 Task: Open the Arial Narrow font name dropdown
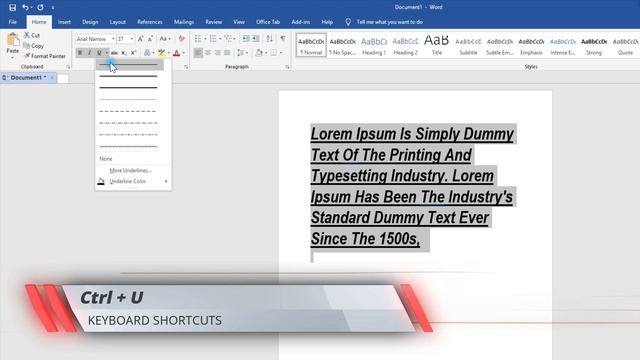[113, 39]
